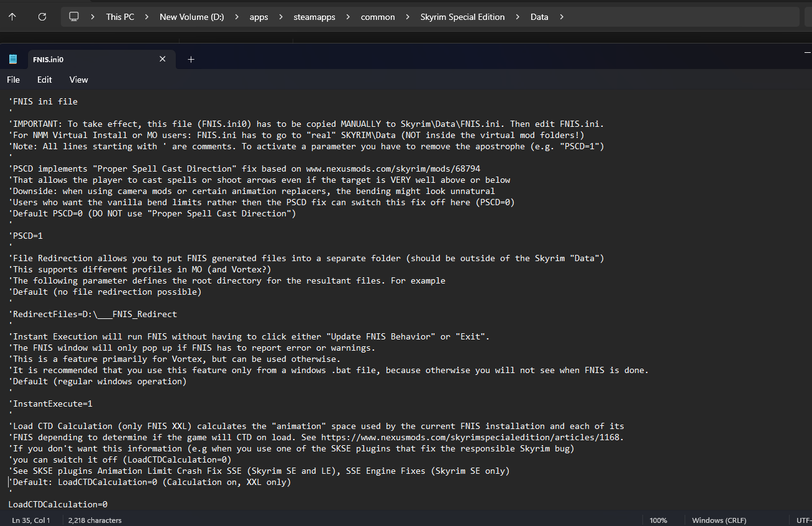Click the PC monitor icon in address bar
Image resolution: width=812 pixels, height=526 pixels.
(x=74, y=17)
